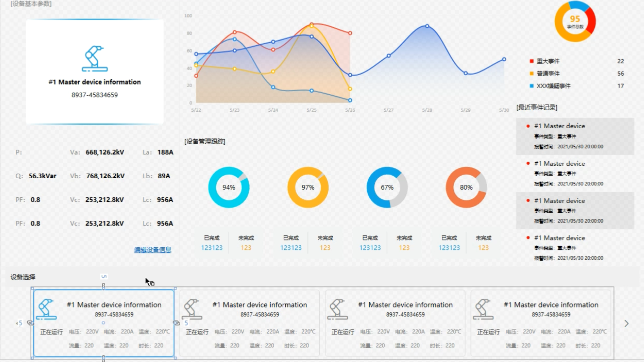The image size is (644, 362).
Task: Open the 编辑设备信息 link
Action: pos(153,250)
